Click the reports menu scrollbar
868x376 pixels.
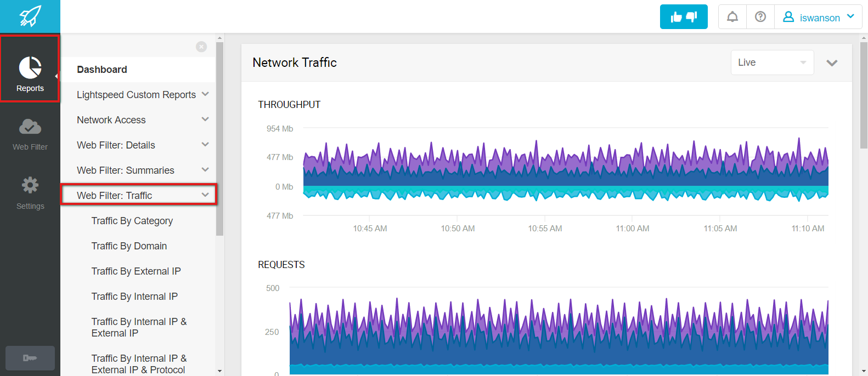pyautogui.click(x=220, y=139)
